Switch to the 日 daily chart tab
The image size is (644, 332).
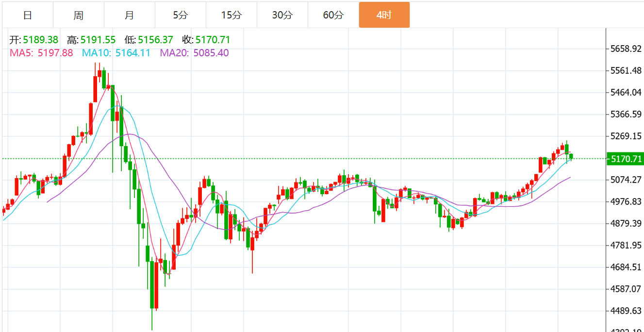pos(28,15)
